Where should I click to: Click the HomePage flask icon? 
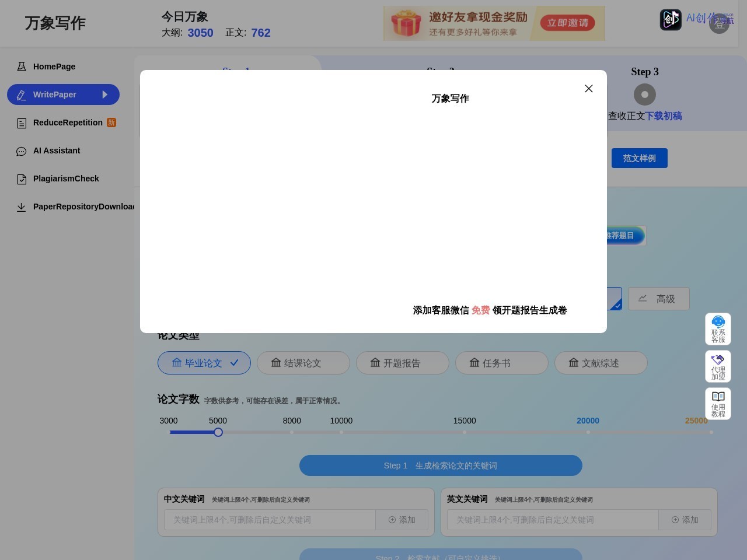[22, 66]
